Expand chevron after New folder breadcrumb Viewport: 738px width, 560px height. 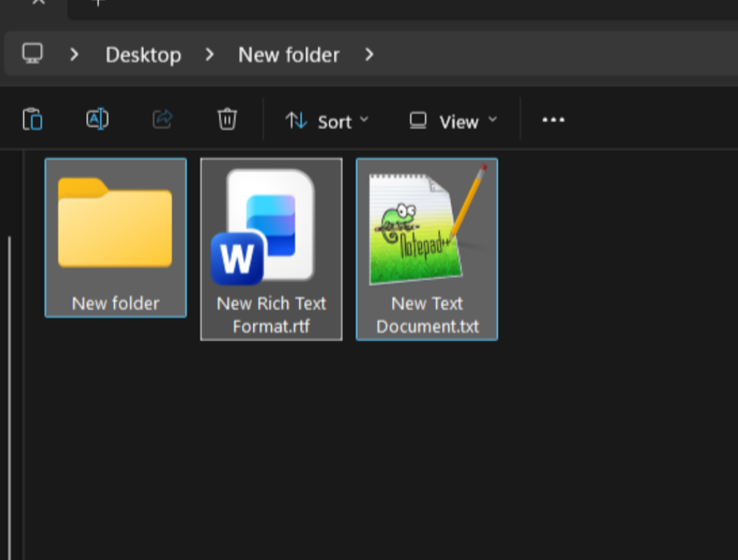point(370,55)
